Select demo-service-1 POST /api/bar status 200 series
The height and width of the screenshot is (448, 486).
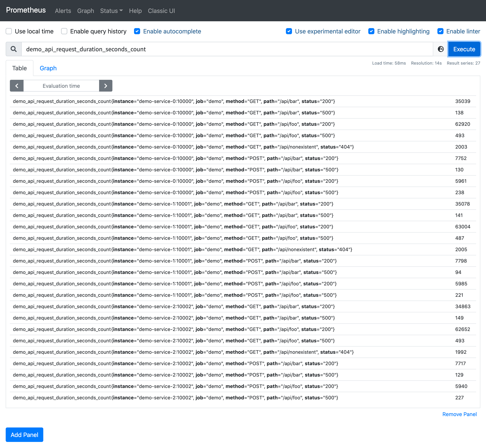(243, 261)
